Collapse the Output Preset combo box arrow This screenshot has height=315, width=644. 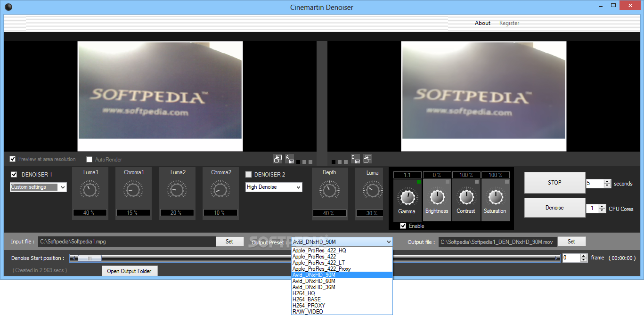[389, 242]
